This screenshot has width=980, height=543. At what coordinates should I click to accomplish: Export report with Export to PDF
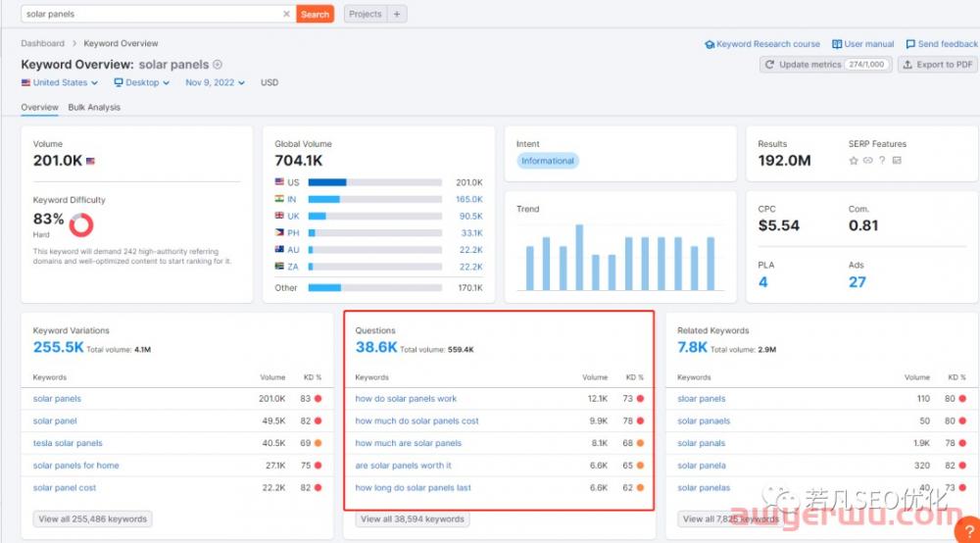tap(938, 65)
